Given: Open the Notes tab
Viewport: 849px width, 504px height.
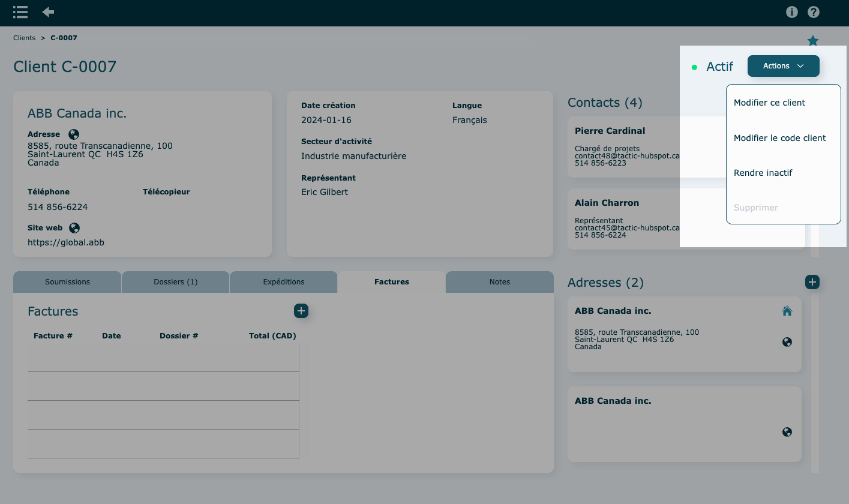Looking at the screenshot, I should point(499,282).
